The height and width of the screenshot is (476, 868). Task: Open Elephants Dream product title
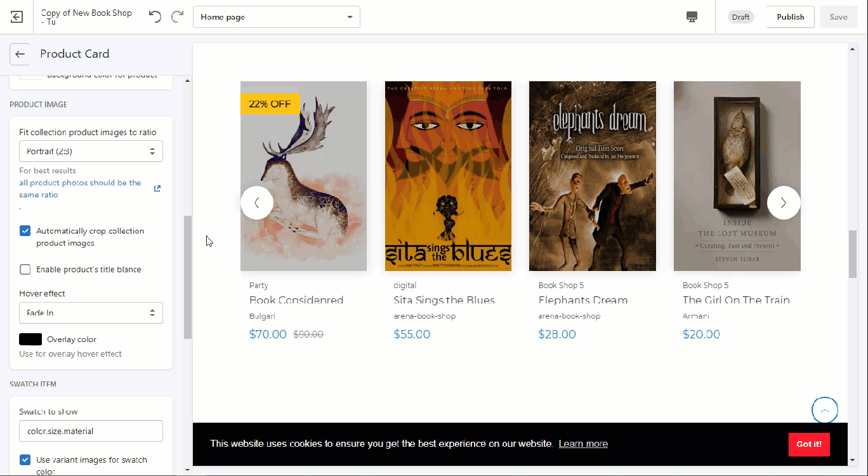point(583,300)
